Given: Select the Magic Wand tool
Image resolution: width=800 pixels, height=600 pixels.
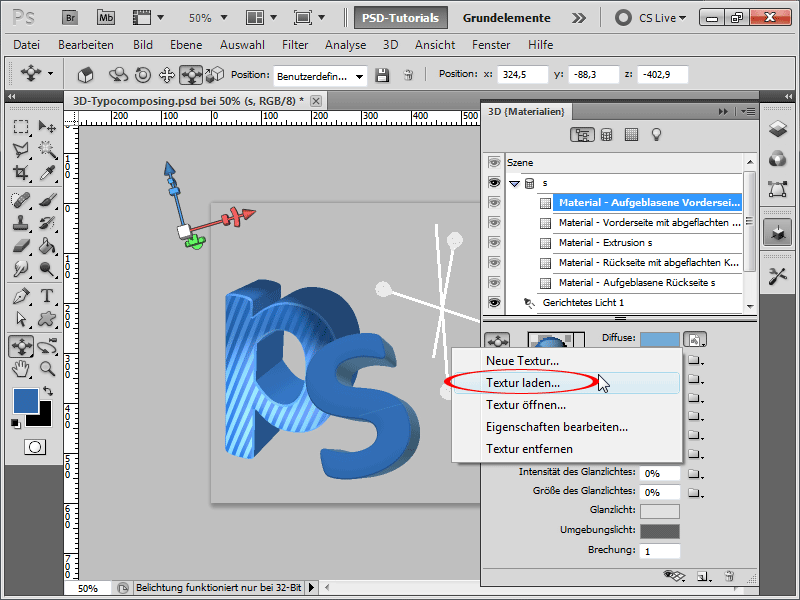Looking at the screenshot, I should (x=47, y=149).
